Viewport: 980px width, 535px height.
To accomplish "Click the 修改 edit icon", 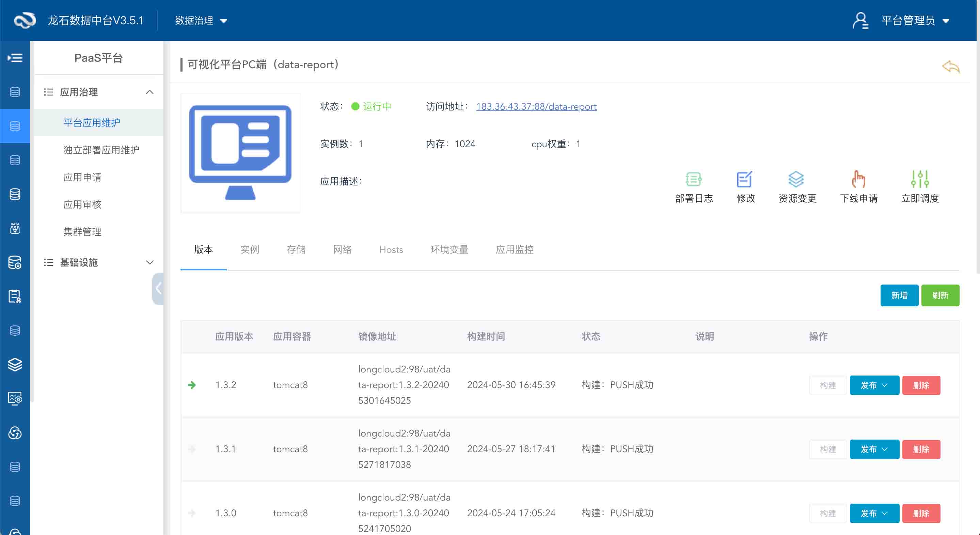I will (745, 187).
